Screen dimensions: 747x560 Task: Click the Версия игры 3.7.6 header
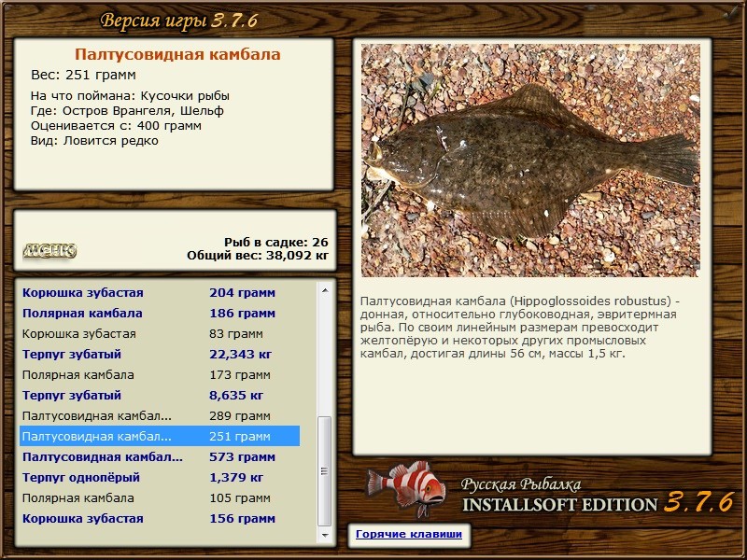click(179, 21)
